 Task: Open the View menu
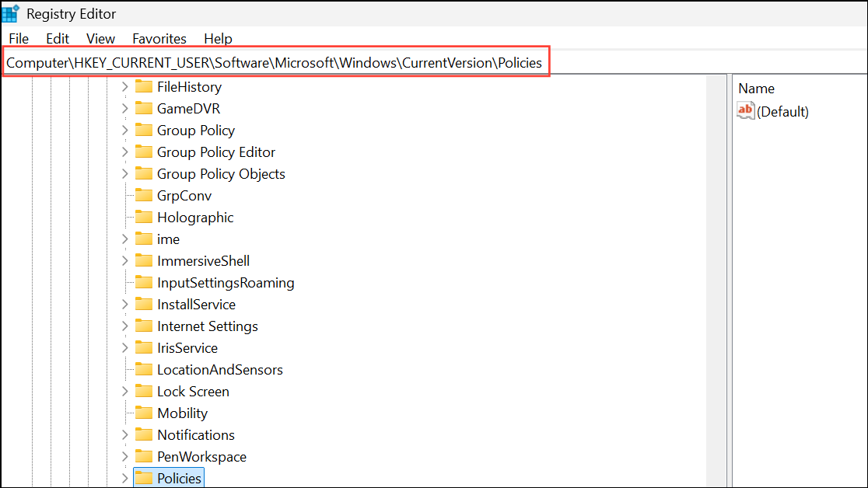click(x=100, y=39)
